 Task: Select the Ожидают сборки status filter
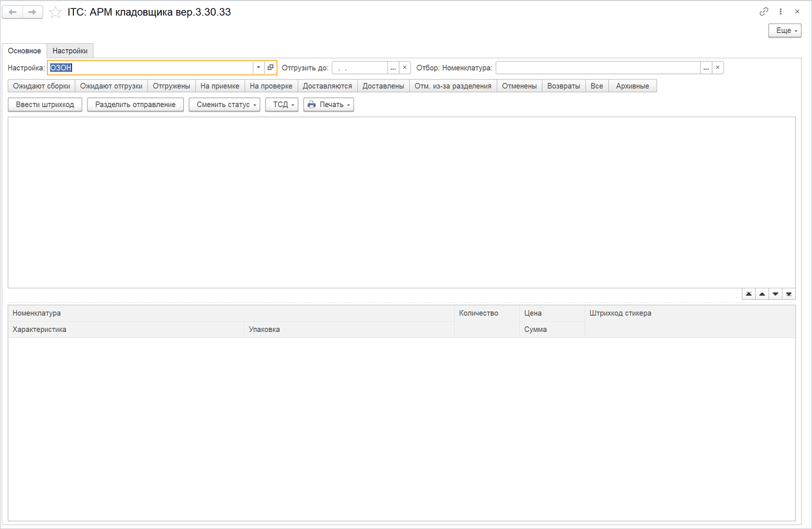(42, 86)
